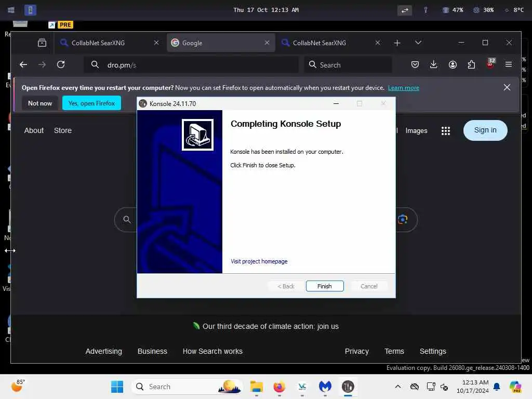
Task: Open Google Settings in the footer
Action: click(433, 351)
